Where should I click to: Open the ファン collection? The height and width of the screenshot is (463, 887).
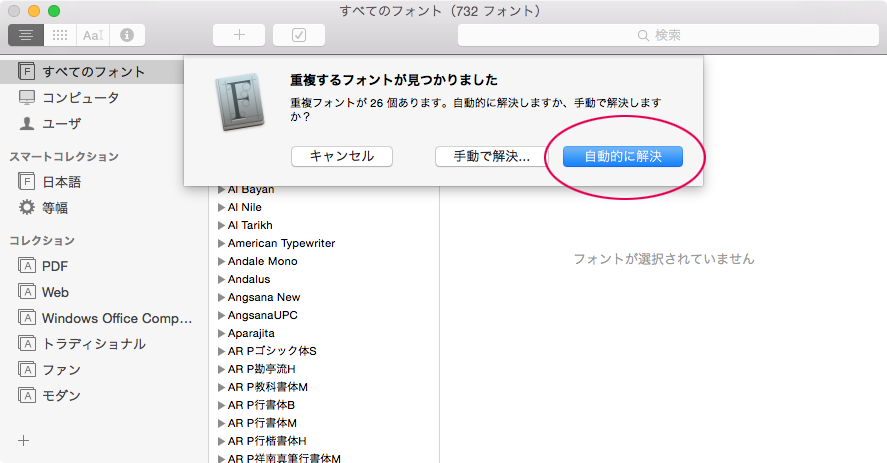(62, 370)
